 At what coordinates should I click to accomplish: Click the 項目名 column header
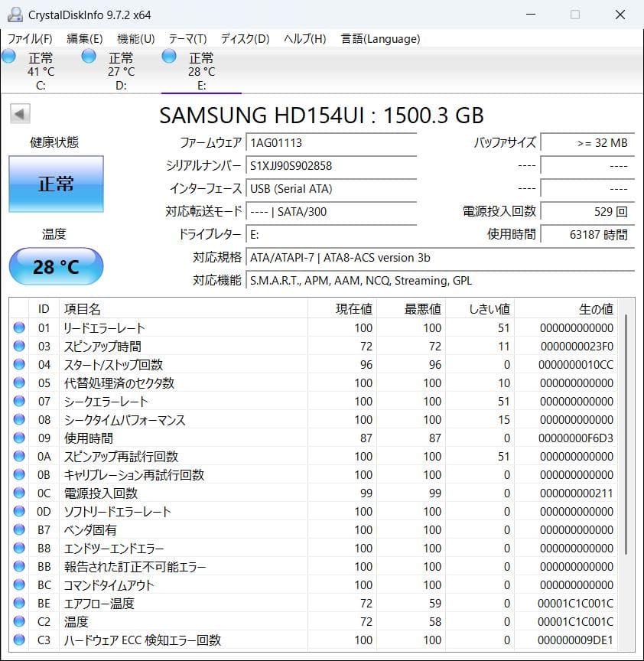[184, 309]
